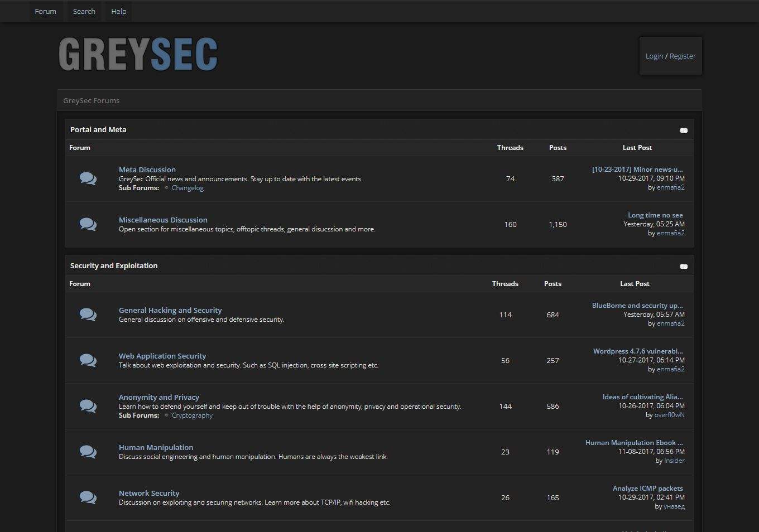Open the GreySec logo homepage
Image resolution: width=759 pixels, height=532 pixels.
point(138,55)
